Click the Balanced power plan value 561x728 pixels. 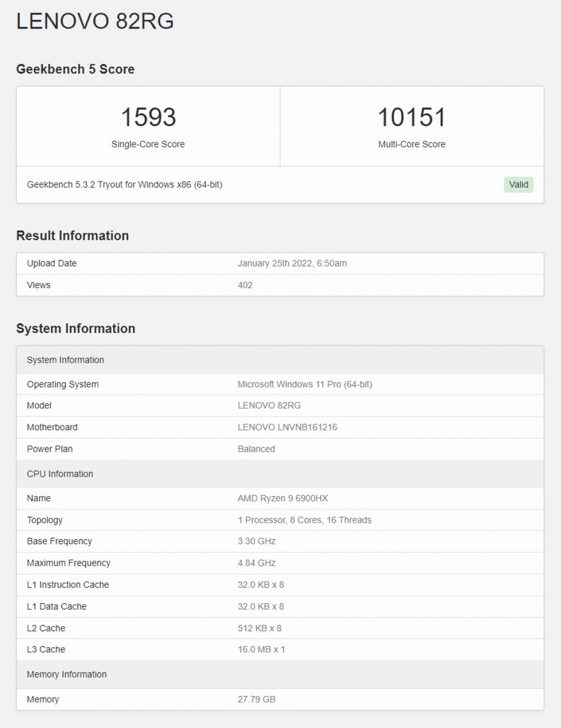256,449
